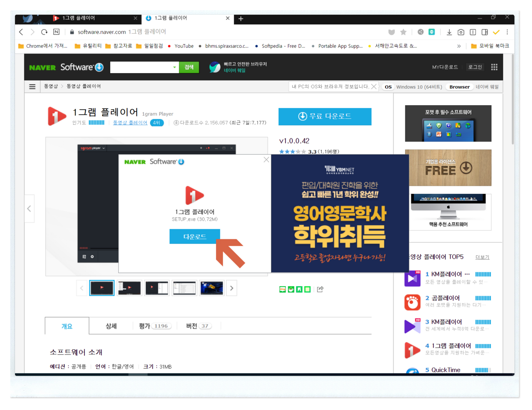Toggle the browser sidebar panel icon
This screenshot has height=410, width=532.
click(x=485, y=32)
